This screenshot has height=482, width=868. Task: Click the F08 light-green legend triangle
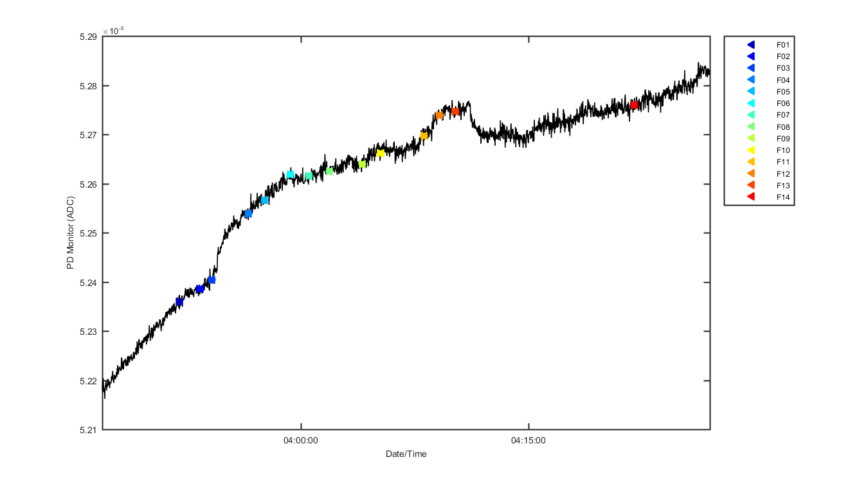(x=750, y=127)
